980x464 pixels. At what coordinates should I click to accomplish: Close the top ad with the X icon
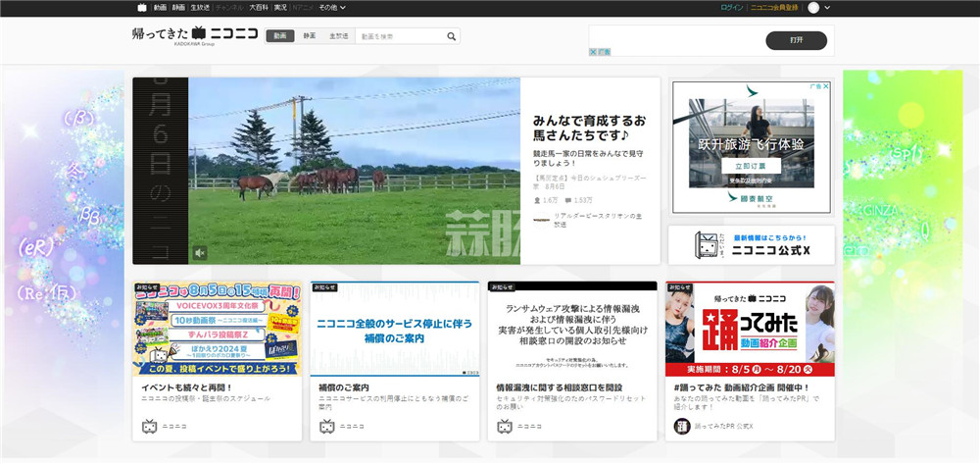pos(593,53)
